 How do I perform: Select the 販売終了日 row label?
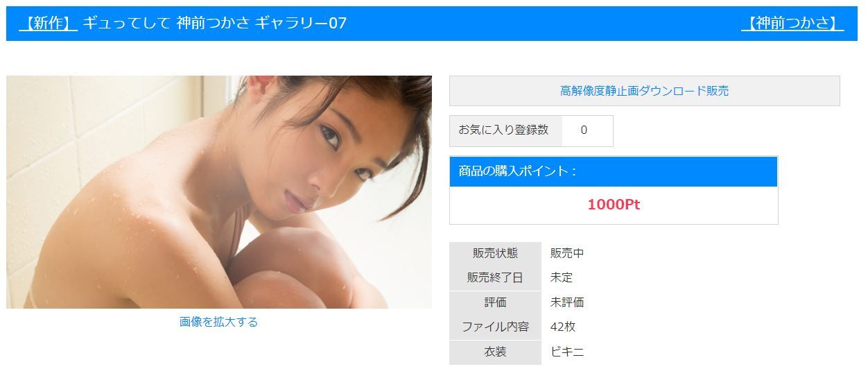coord(495,278)
